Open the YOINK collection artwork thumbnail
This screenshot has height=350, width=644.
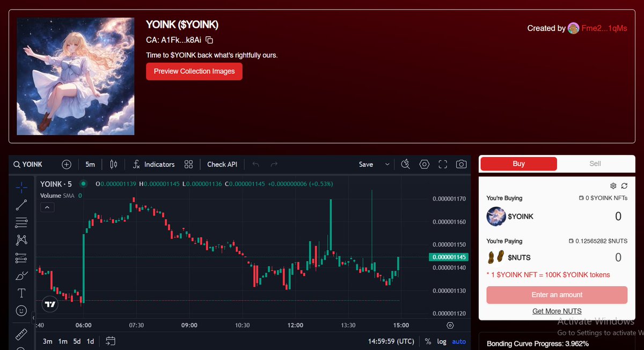(76, 76)
